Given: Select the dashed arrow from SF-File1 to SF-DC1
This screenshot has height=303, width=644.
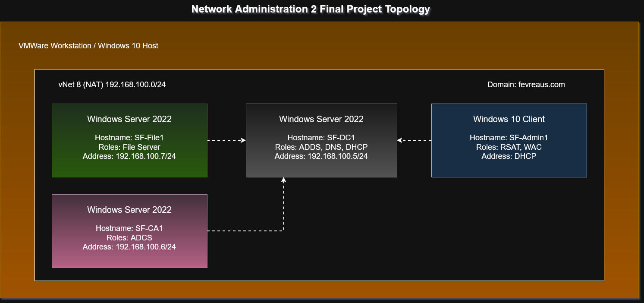Looking at the screenshot, I should pyautogui.click(x=226, y=140).
